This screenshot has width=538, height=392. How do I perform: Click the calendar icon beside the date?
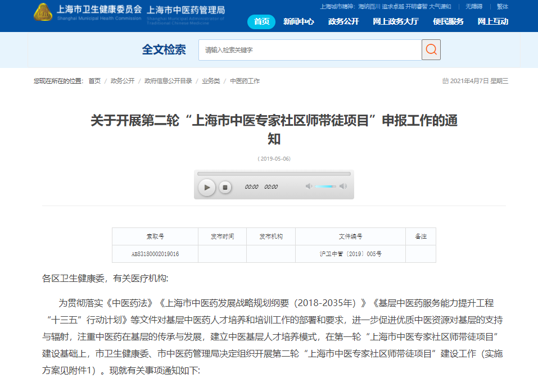tap(445, 81)
